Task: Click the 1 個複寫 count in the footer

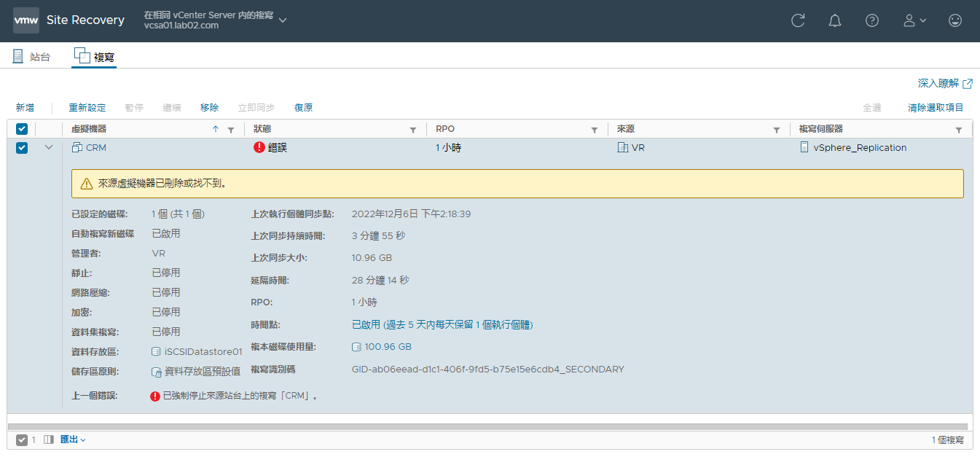Action: (947, 440)
